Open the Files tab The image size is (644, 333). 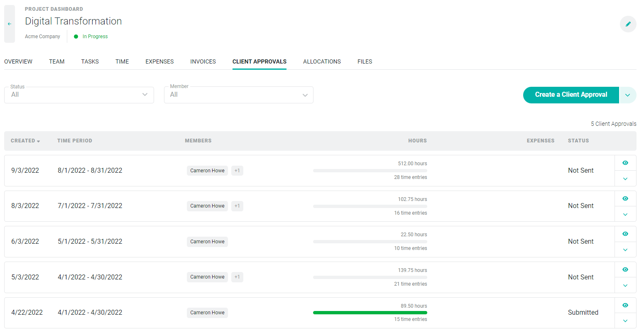[x=365, y=61]
